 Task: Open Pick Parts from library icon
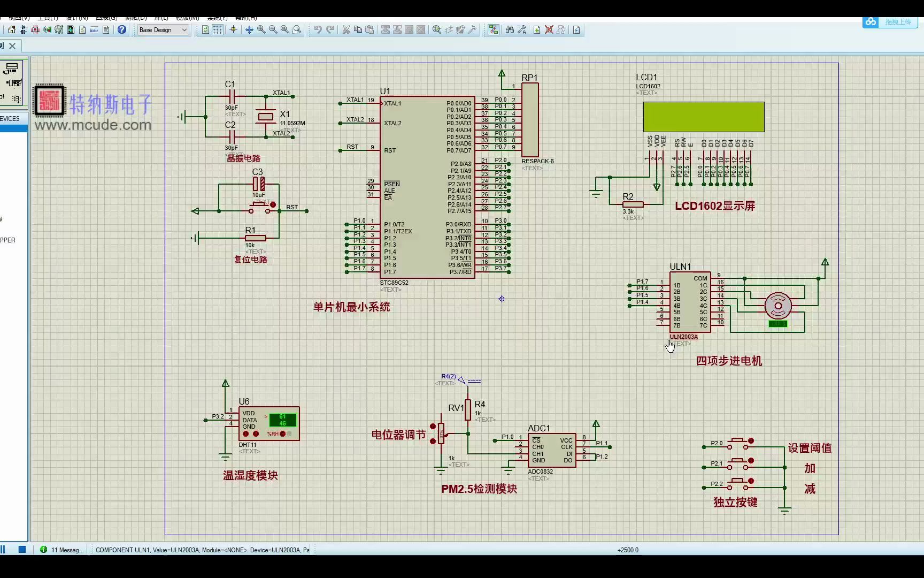tap(437, 30)
